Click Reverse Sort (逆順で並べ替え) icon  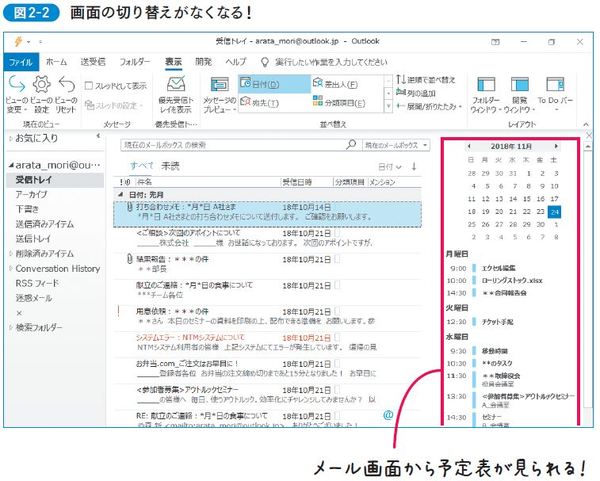tap(401, 80)
